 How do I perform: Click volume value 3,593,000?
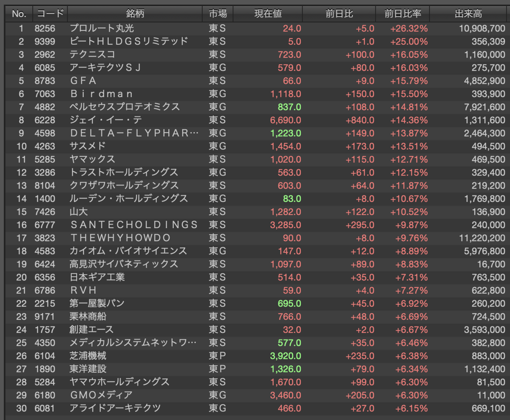click(x=485, y=329)
